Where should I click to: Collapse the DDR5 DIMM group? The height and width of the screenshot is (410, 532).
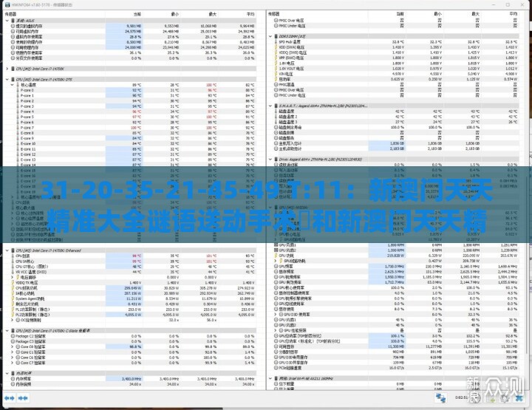(x=270, y=36)
